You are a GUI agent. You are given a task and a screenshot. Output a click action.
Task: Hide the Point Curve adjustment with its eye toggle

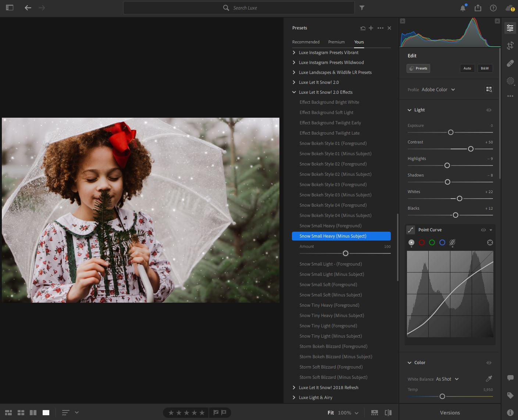(x=483, y=230)
